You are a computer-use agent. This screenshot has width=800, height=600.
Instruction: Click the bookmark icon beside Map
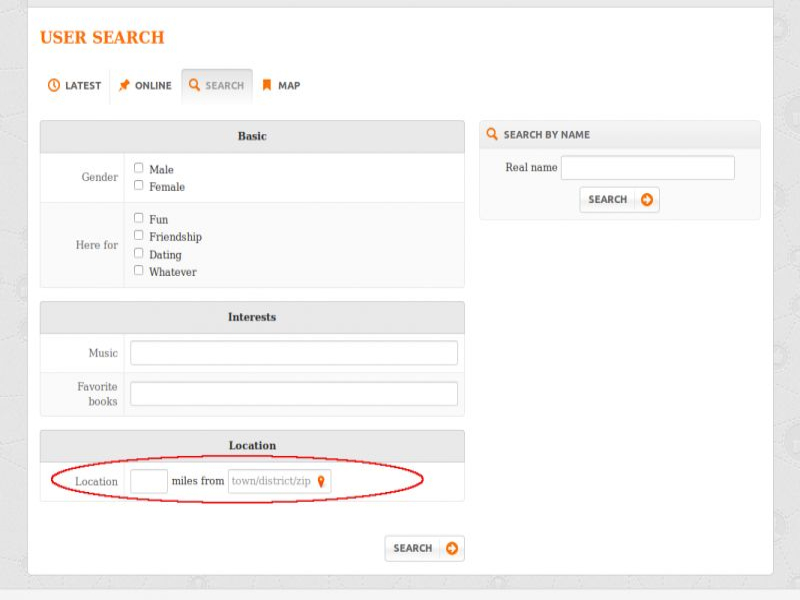pos(267,86)
